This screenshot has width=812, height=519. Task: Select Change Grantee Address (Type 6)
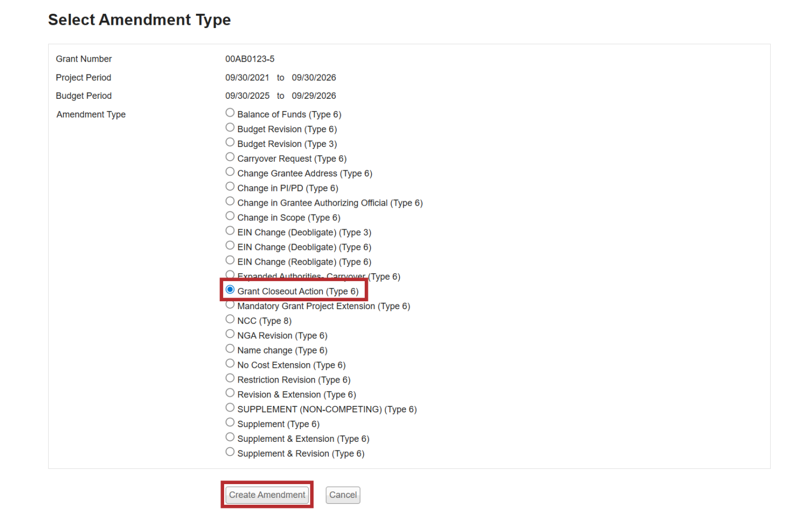[x=230, y=172]
